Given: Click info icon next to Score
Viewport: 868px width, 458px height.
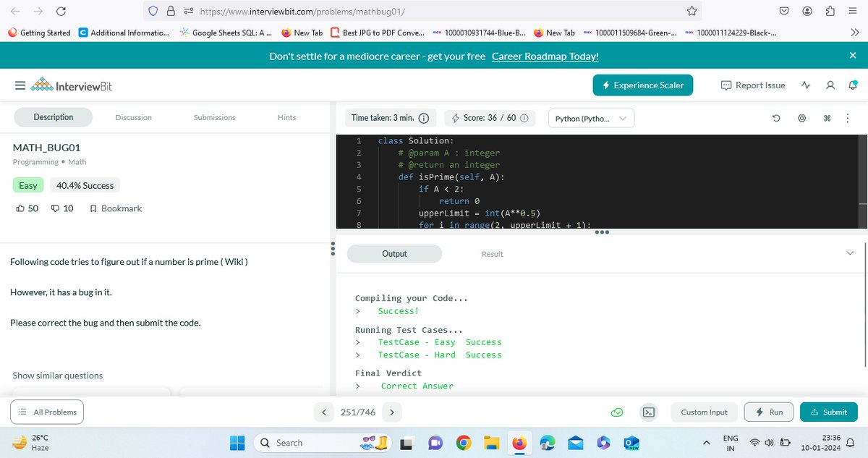Looking at the screenshot, I should (x=524, y=118).
